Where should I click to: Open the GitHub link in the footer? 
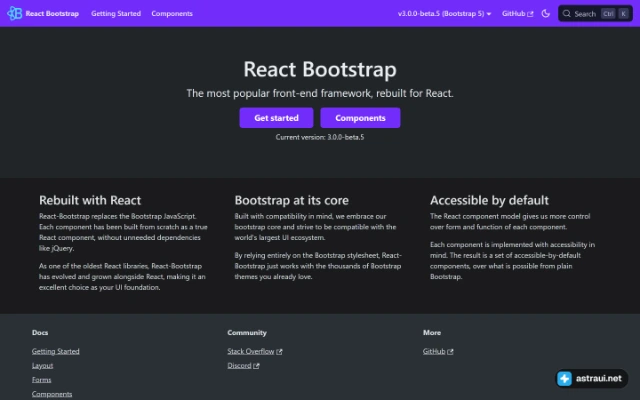(438, 351)
